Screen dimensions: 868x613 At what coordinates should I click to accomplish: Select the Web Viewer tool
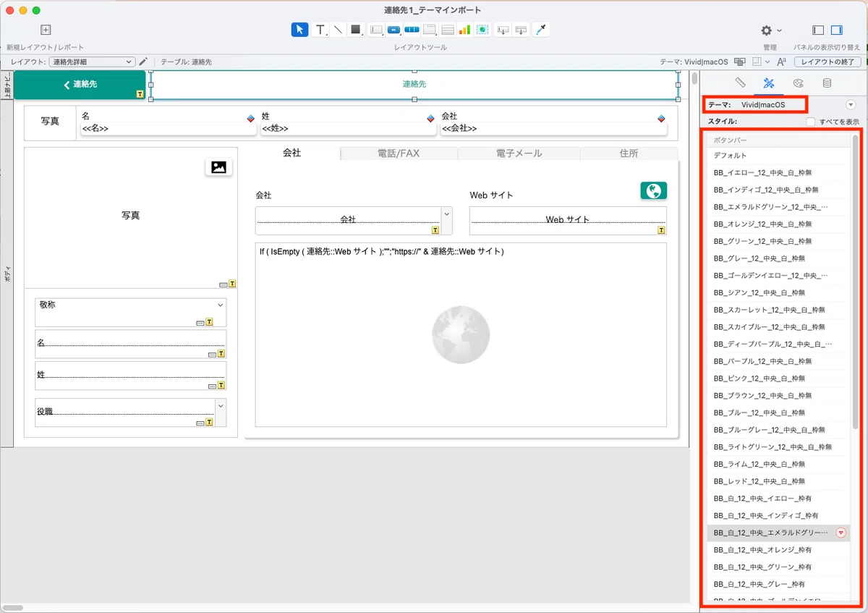point(482,30)
